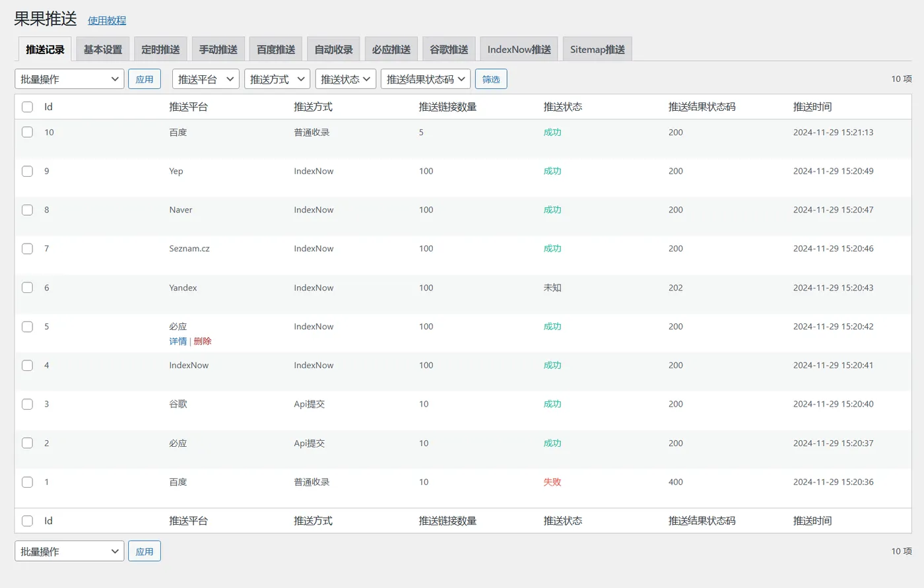Select checkbox for record Id 10
This screenshot has width=924, height=588.
coord(27,132)
